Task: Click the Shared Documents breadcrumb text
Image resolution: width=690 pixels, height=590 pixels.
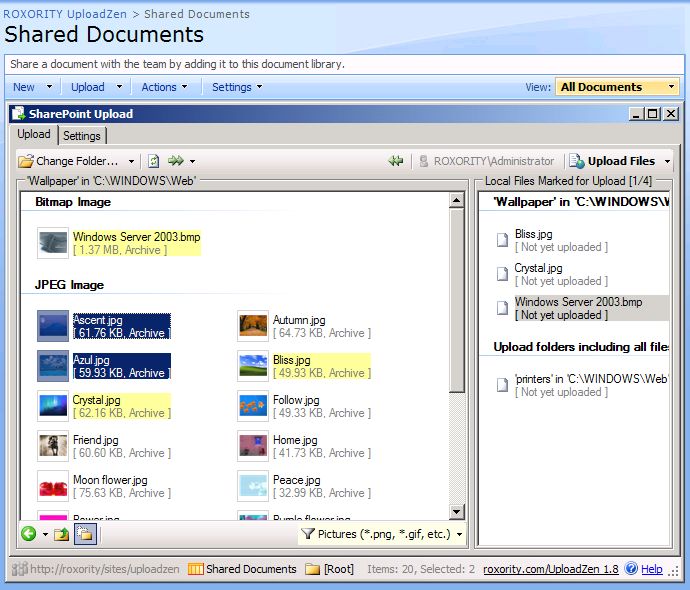Action: tap(197, 14)
